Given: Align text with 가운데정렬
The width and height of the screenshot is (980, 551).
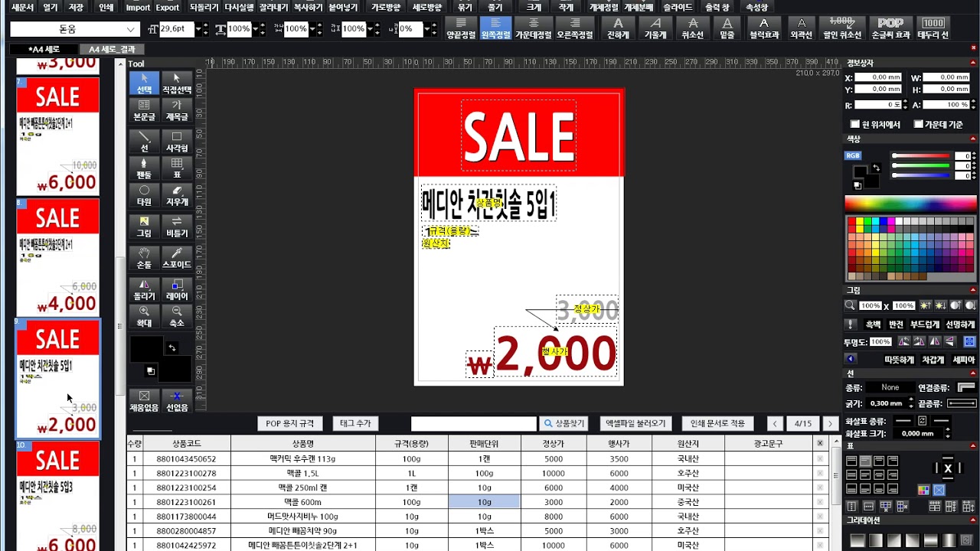Looking at the screenshot, I should (x=534, y=29).
